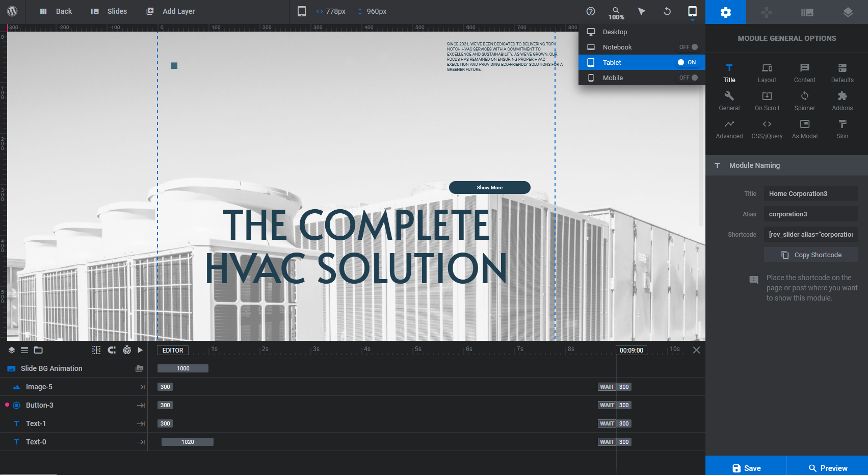Select the Addons puzzle icon
The width and height of the screenshot is (868, 475).
(843, 101)
